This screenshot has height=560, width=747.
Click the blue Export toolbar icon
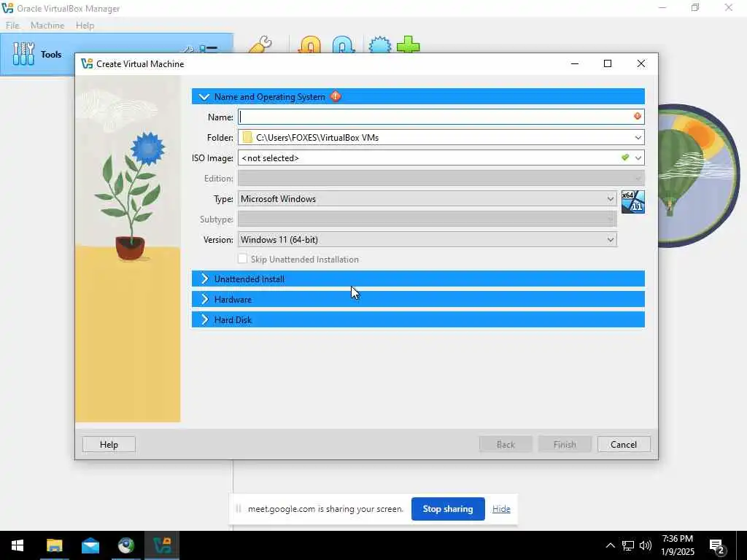pyautogui.click(x=343, y=45)
